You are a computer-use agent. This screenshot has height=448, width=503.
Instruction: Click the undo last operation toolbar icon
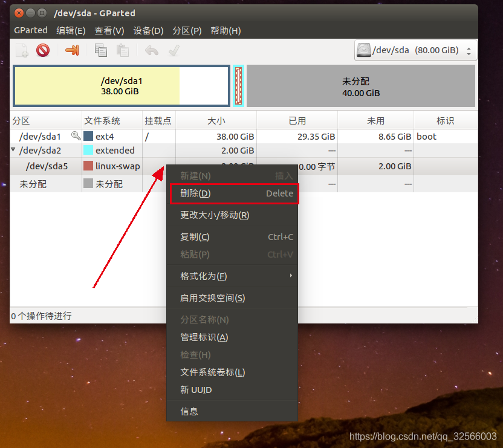tap(151, 50)
